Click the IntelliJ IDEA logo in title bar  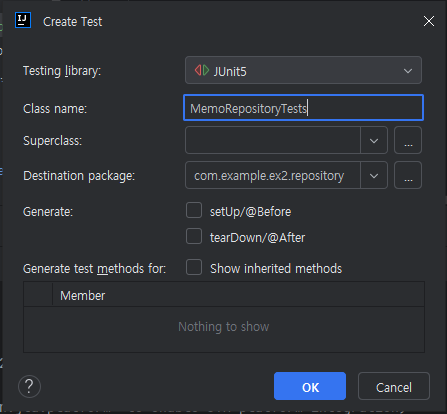click(23, 20)
